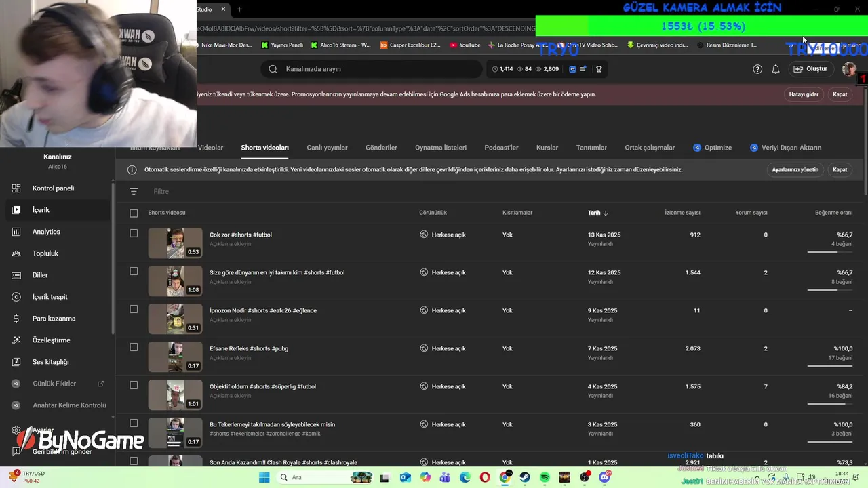Click the 'Kanalınızda arayın' search field
This screenshot has width=868, height=488.
(x=372, y=69)
